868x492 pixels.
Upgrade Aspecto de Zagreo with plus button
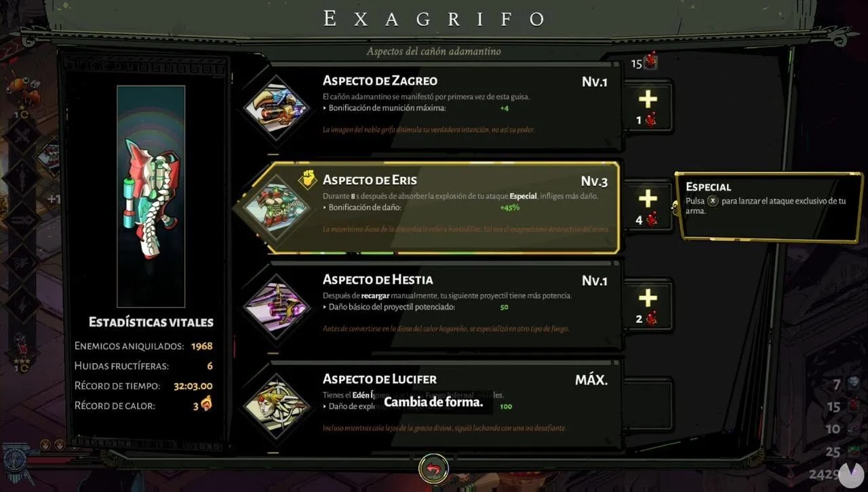[x=648, y=107]
